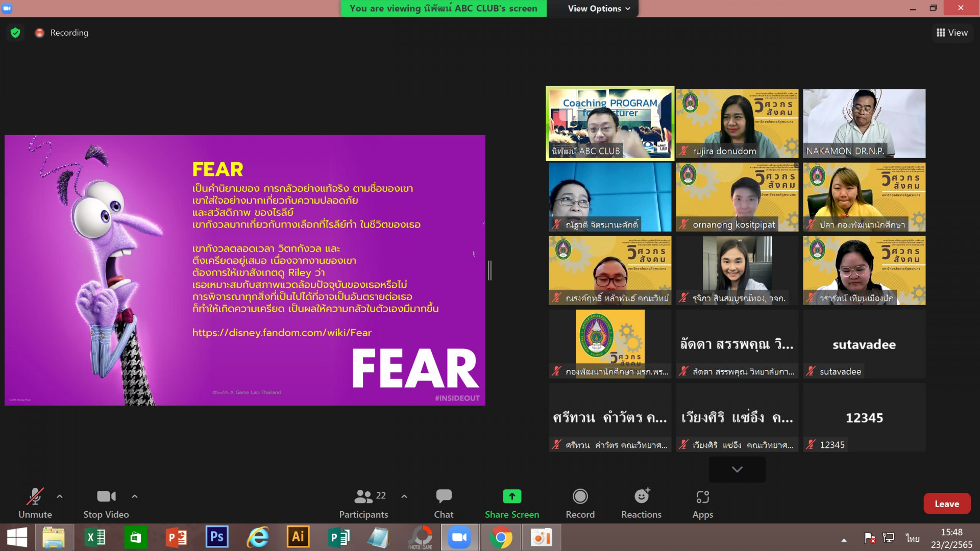Open Excel from taskbar
The height and width of the screenshot is (551, 980).
click(x=95, y=537)
